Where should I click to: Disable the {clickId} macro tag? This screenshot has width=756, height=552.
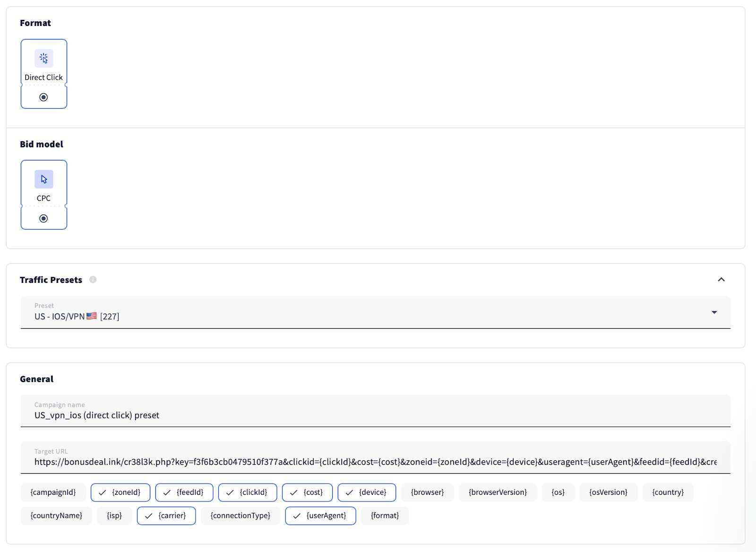(x=248, y=492)
